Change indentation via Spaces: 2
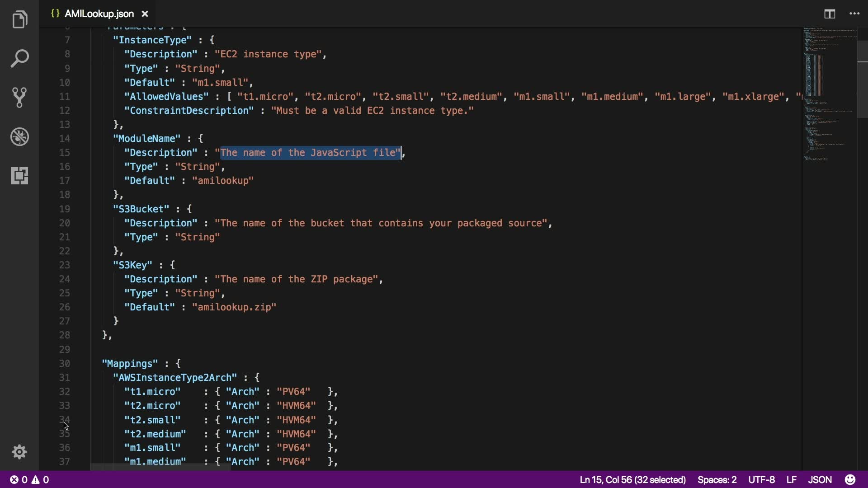The width and height of the screenshot is (868, 488). tap(717, 479)
